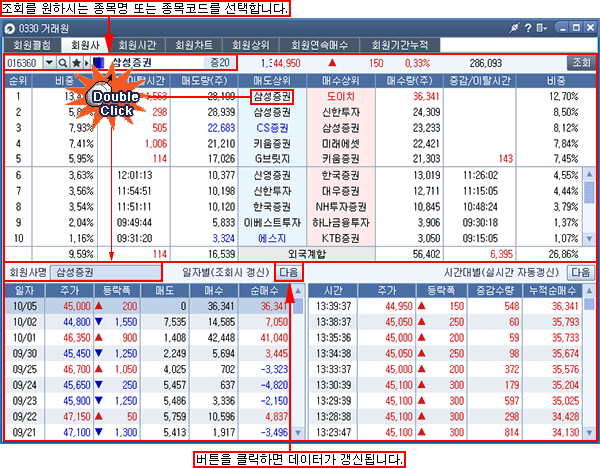Viewport: 600px width, 468px height.
Task: Click the blue book icon beside 삼성증권
Action: [x=99, y=63]
